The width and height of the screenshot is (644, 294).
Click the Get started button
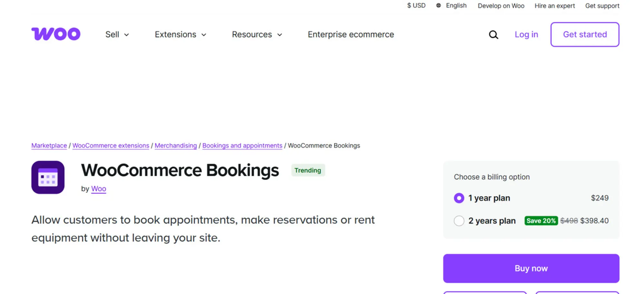pos(584,34)
